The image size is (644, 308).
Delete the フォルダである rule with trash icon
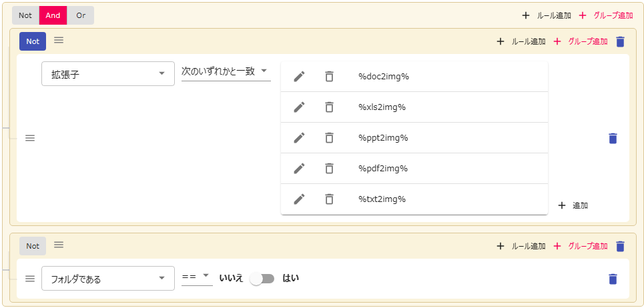613,279
